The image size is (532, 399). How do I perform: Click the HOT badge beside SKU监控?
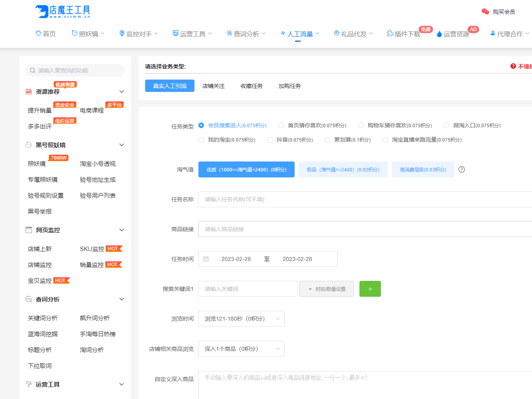pos(114,249)
